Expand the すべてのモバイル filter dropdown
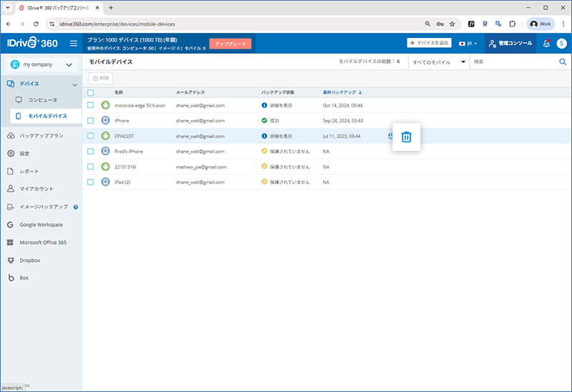Image resolution: width=572 pixels, height=392 pixels. [438, 62]
